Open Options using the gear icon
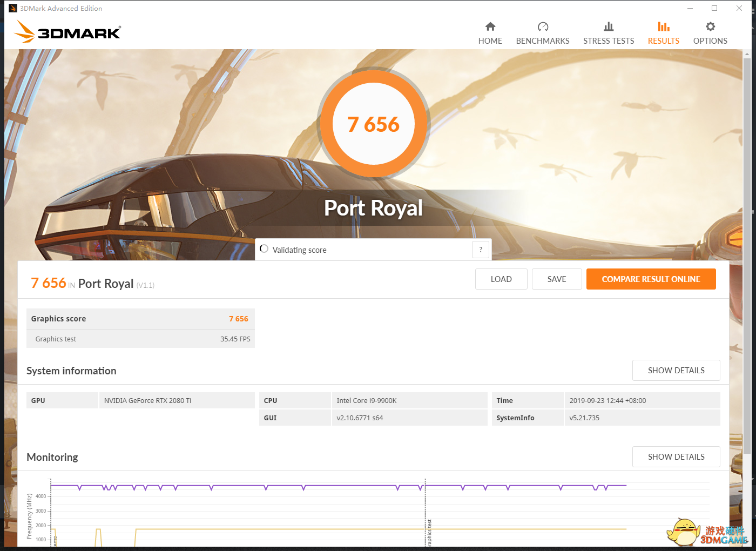The image size is (756, 551). click(x=710, y=26)
